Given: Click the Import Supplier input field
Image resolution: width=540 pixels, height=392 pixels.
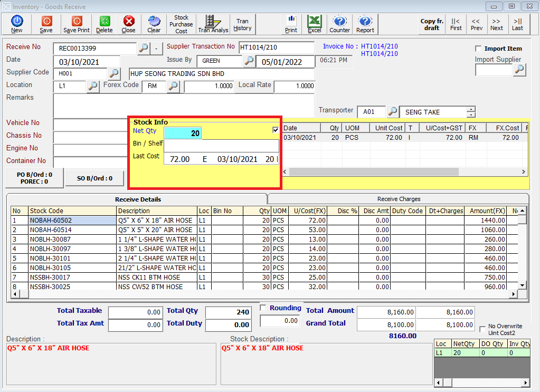Looking at the screenshot, I should [494, 70].
